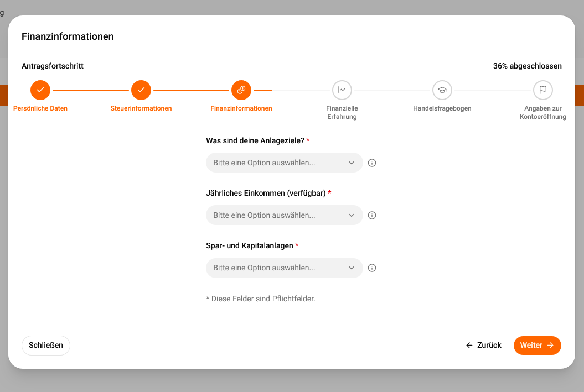Expand the Anlageziele dropdown chevron arrow
The height and width of the screenshot is (392, 584).
351,163
